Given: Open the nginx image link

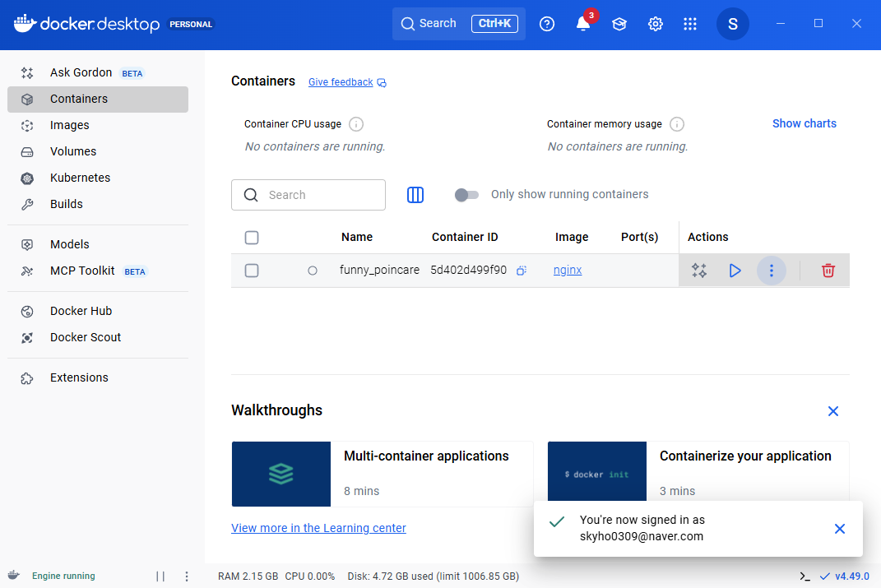Looking at the screenshot, I should (x=568, y=270).
